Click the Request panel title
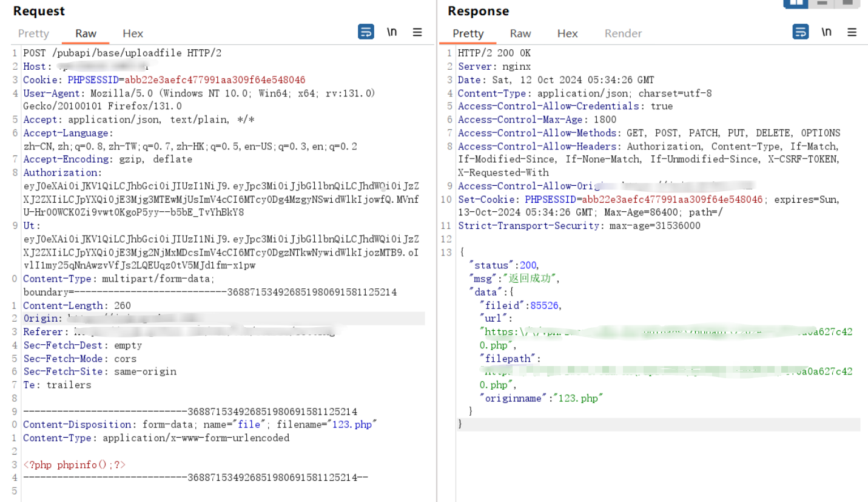Screen dimensions: 868x502 [39, 11]
